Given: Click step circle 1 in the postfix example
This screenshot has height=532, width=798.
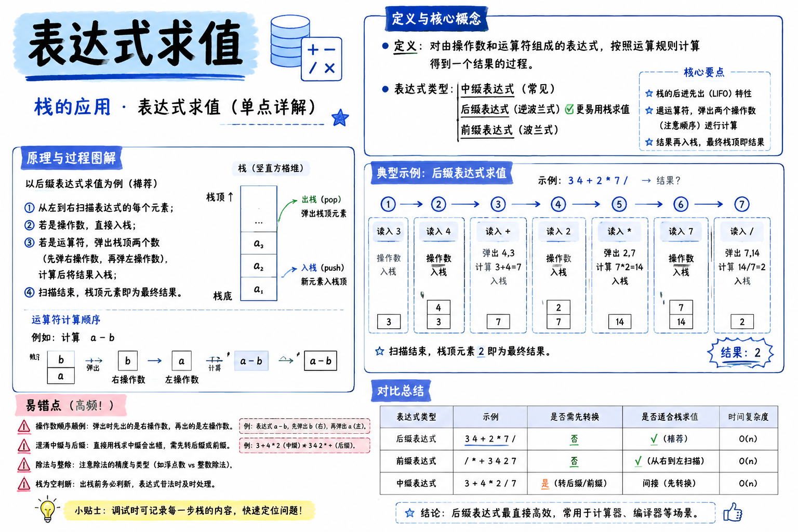Looking at the screenshot, I should click(388, 204).
